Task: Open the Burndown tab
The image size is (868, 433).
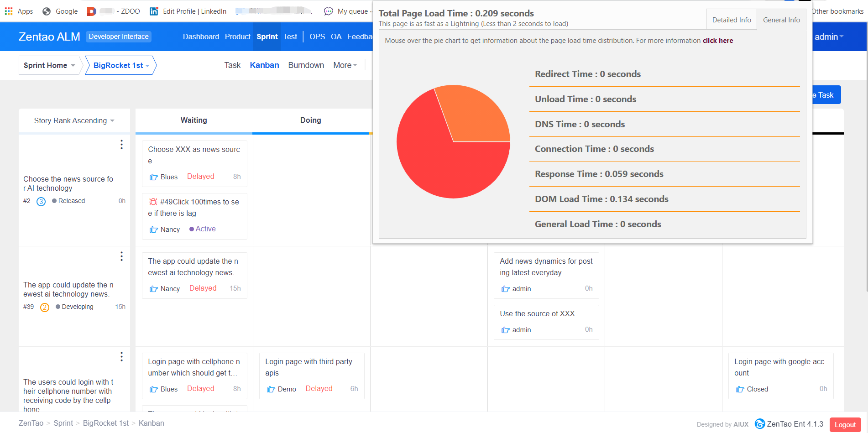Action: pyautogui.click(x=306, y=65)
